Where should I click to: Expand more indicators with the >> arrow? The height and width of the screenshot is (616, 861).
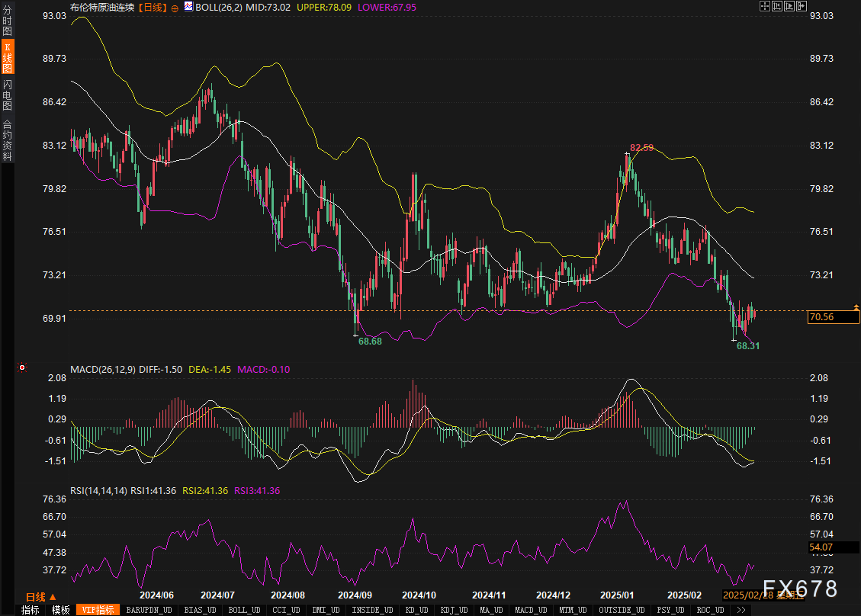pos(741,610)
